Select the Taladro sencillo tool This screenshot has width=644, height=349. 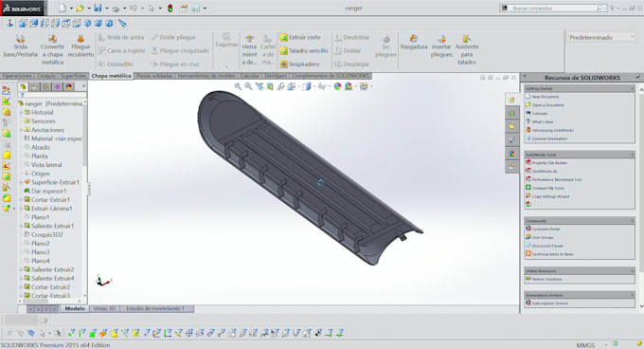click(304, 50)
